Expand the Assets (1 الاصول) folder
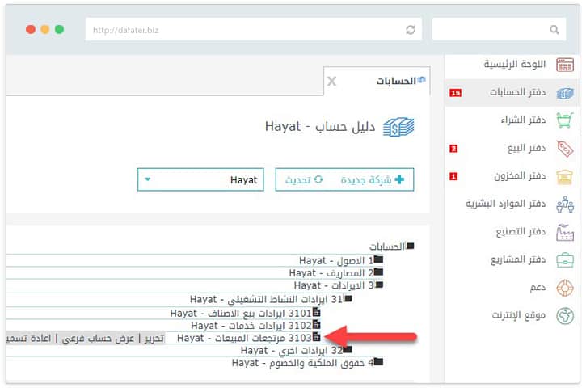The height and width of the screenshot is (392, 586). (379, 261)
